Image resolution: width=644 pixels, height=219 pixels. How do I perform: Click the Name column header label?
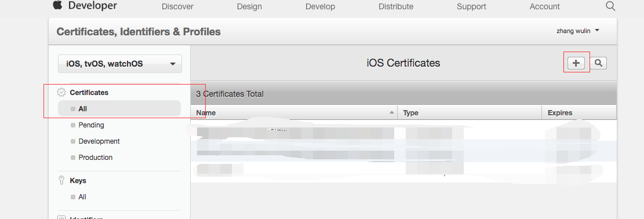coord(206,112)
